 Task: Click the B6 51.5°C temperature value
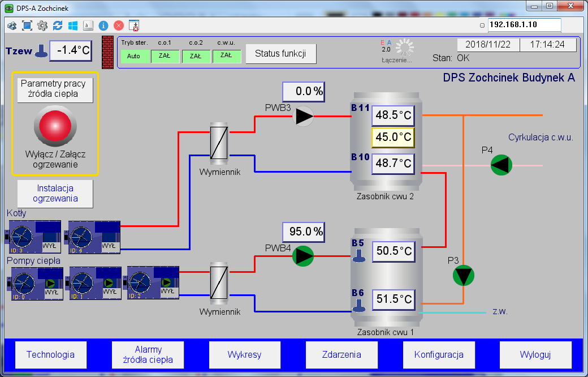[394, 299]
